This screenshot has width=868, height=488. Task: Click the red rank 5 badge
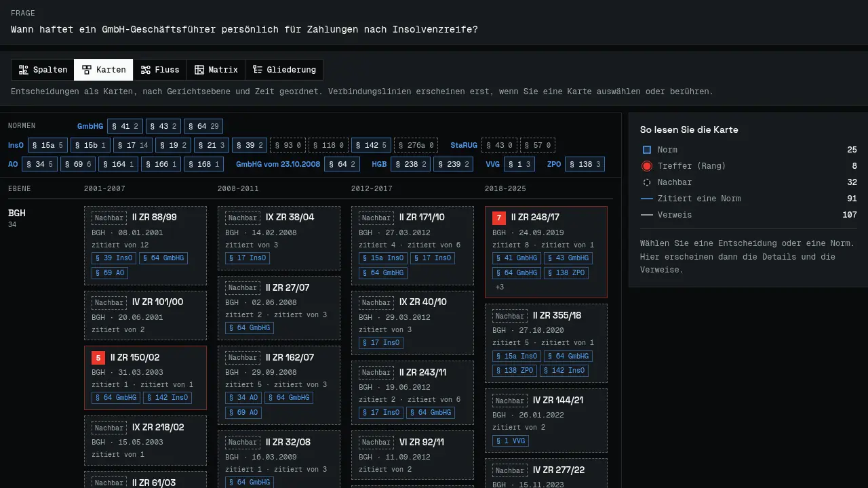click(x=98, y=357)
